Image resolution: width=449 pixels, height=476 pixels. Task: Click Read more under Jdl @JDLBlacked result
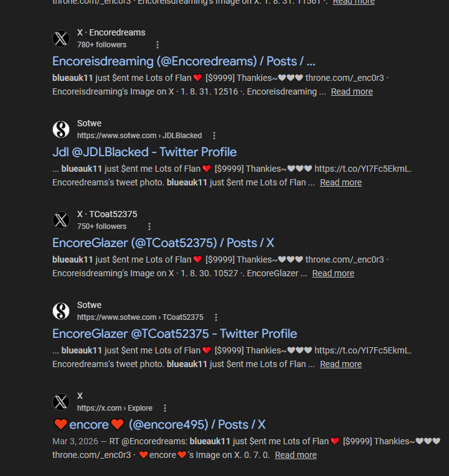coord(341,182)
